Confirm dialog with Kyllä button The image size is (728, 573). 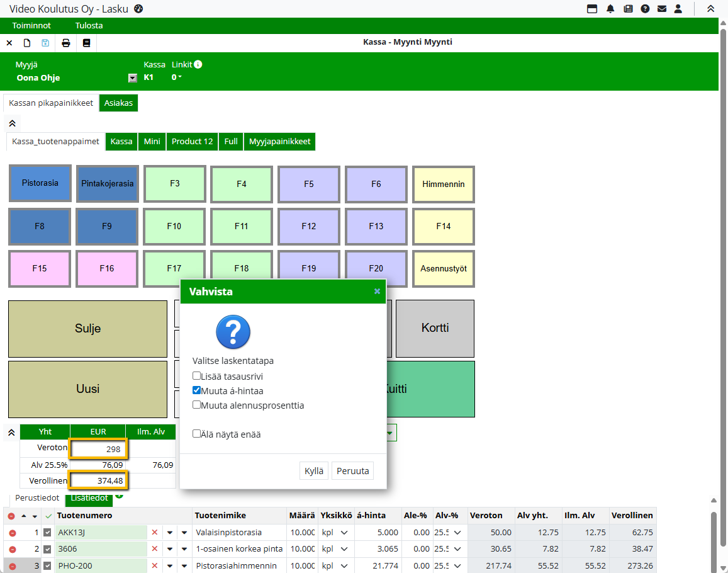313,471
